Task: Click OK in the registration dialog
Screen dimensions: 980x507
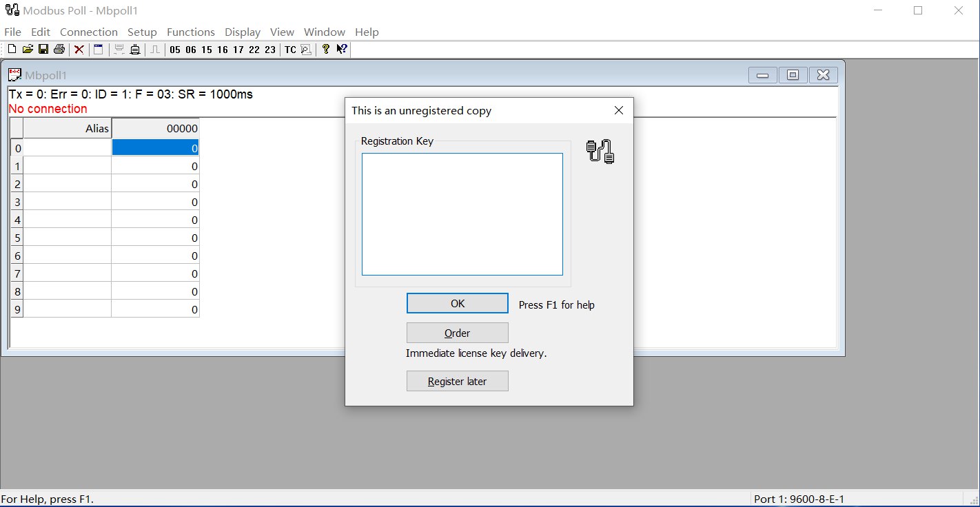Action: click(458, 303)
